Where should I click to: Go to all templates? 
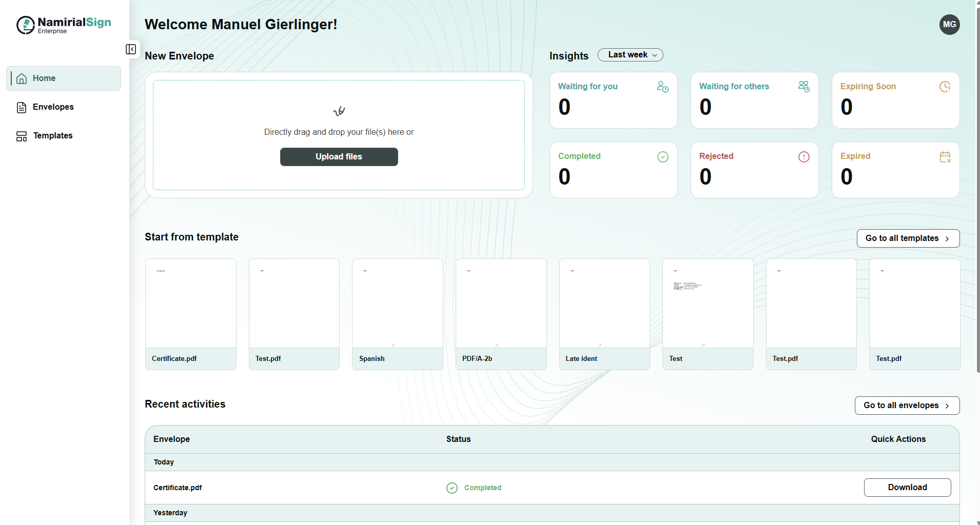(x=908, y=238)
